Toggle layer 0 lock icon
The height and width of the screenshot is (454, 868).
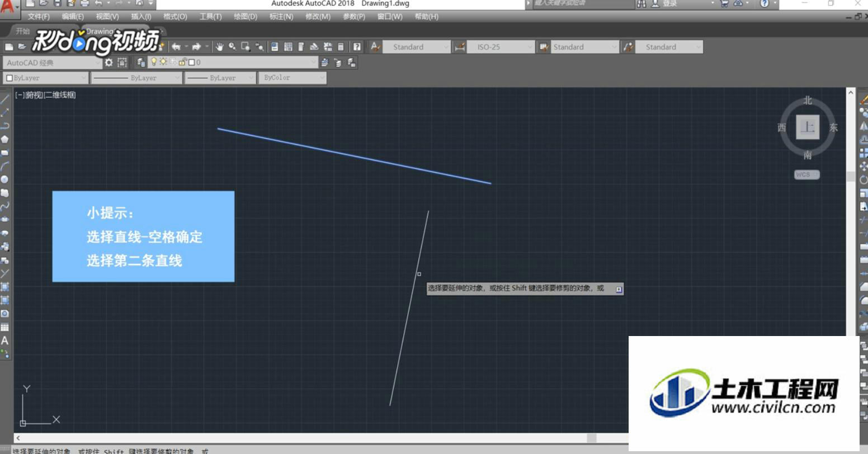pos(182,62)
